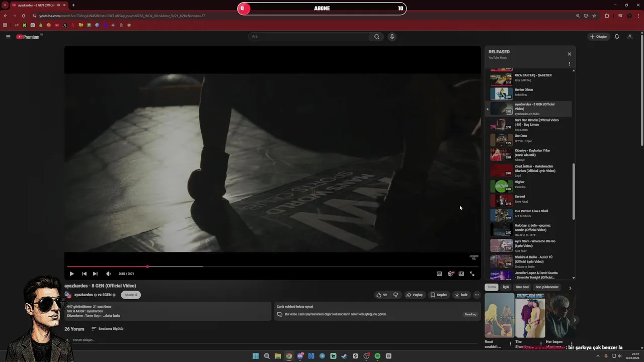Mute the video volume speaker
The image size is (644, 362).
pyautogui.click(x=108, y=274)
